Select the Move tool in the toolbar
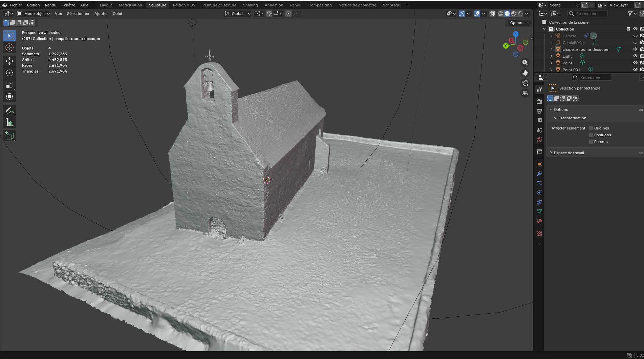 click(9, 61)
